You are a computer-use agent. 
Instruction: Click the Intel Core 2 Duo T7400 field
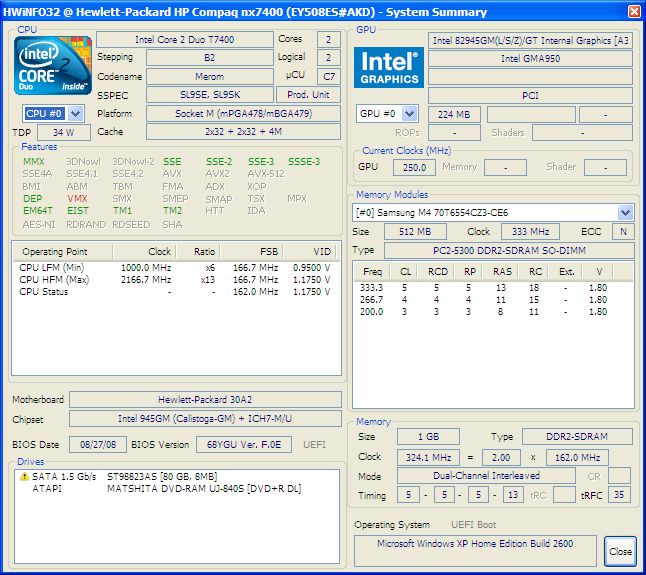point(185,40)
